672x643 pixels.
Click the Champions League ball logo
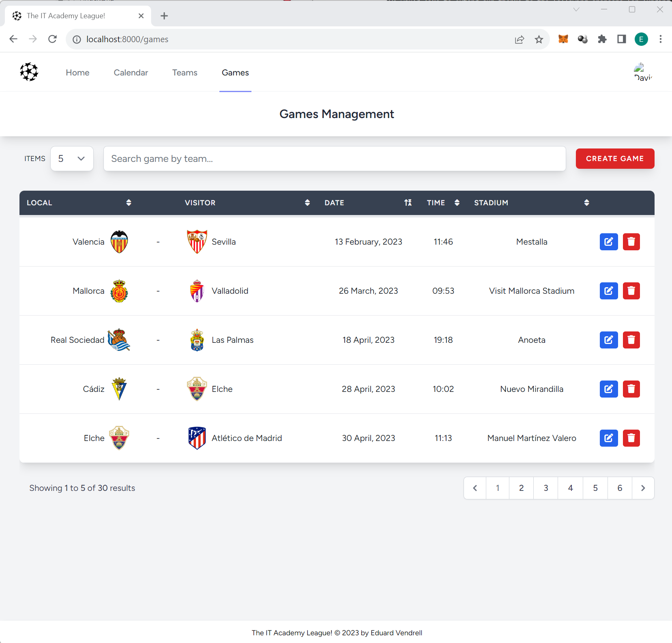click(29, 72)
